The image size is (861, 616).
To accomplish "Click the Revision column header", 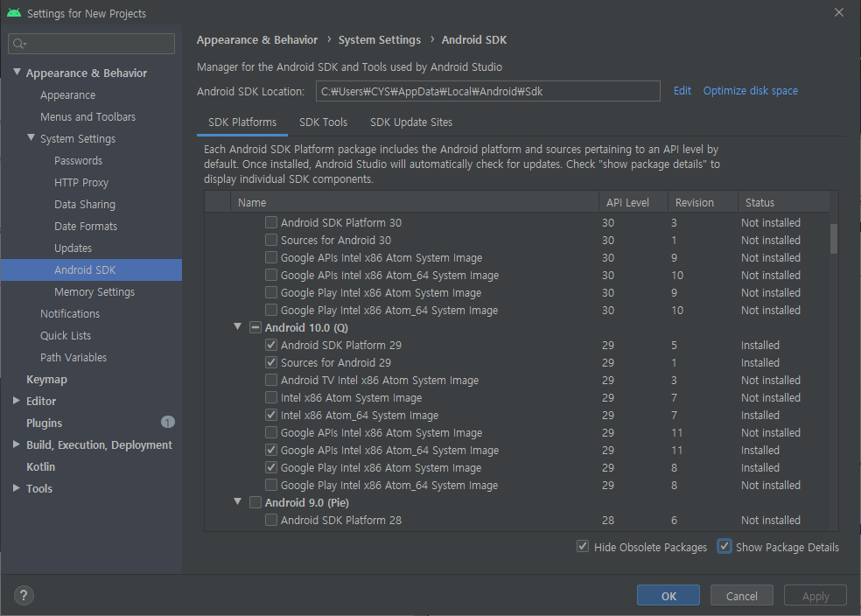I will (703, 203).
